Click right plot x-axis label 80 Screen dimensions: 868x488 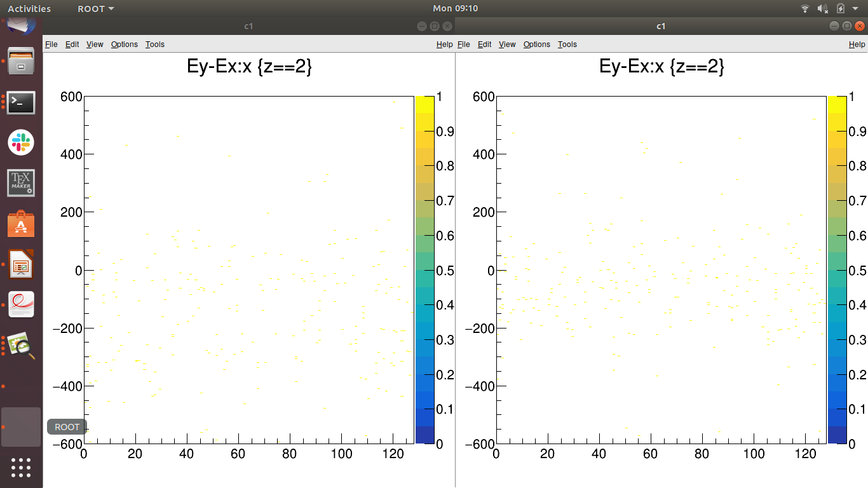coord(702,454)
